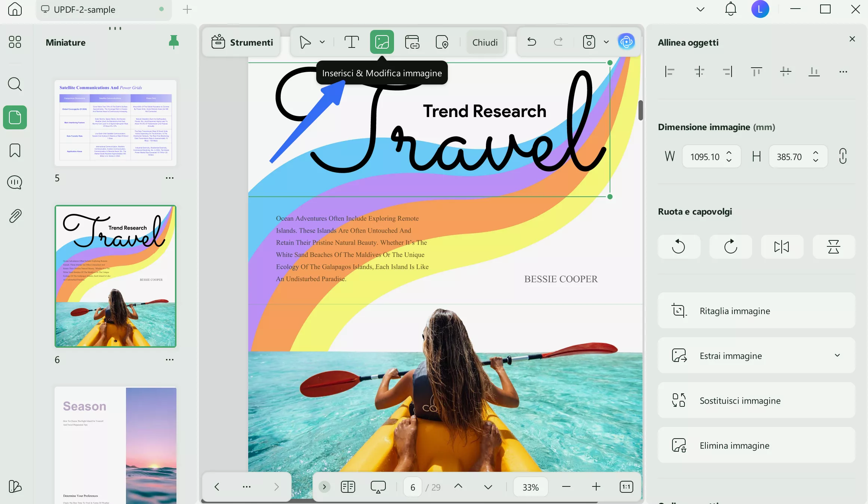Open the save options dropdown arrow

point(606,42)
